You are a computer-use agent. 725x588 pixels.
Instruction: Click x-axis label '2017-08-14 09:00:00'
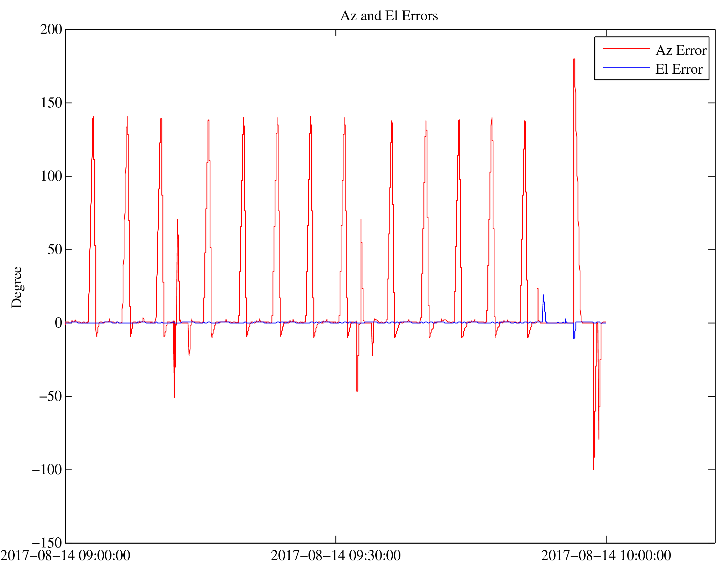pyautogui.click(x=65, y=556)
